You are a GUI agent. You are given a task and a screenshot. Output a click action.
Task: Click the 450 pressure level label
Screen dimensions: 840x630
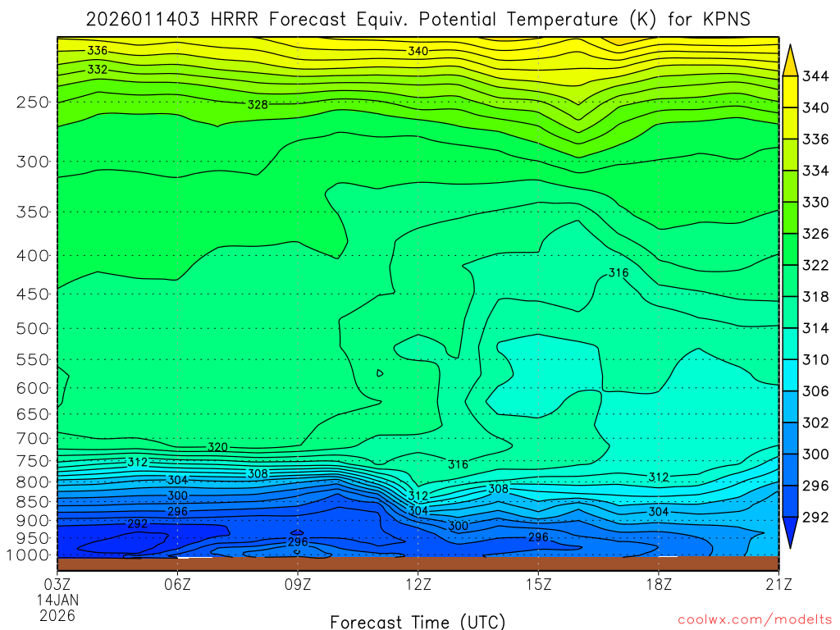(x=33, y=294)
